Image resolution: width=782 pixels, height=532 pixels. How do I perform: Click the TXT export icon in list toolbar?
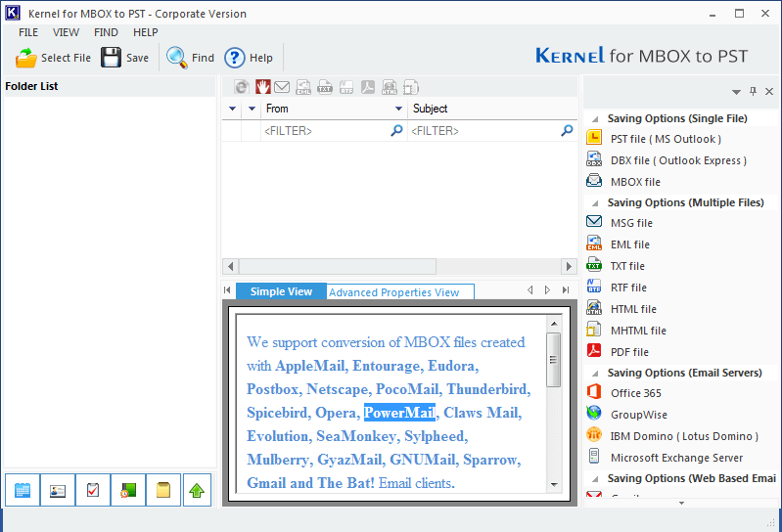[x=325, y=87]
